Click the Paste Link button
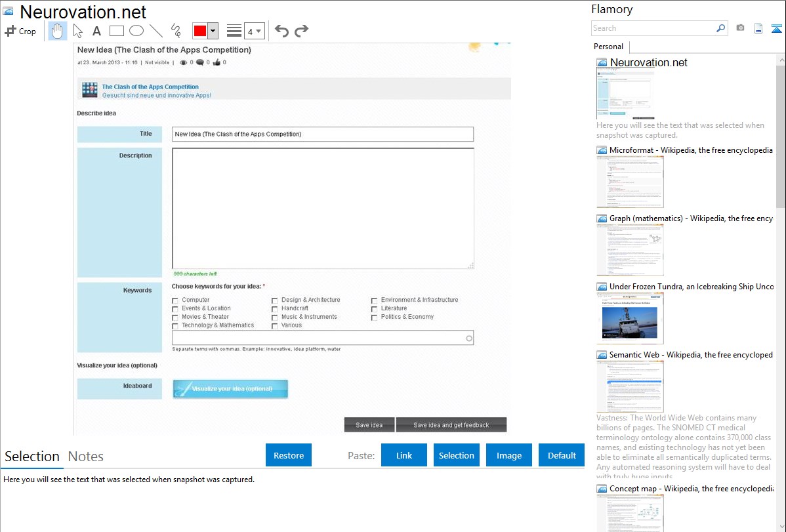Viewport: 786px width, 532px height. click(404, 455)
